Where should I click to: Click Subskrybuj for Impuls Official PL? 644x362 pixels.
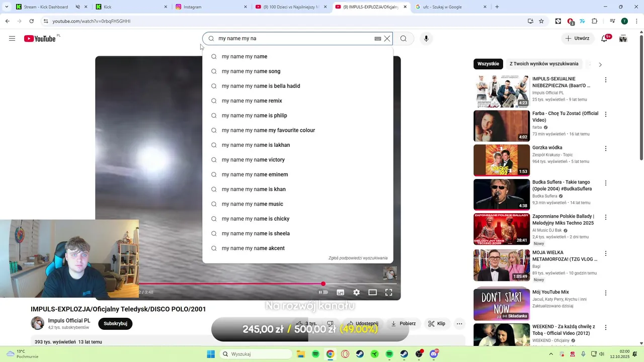pos(115,323)
